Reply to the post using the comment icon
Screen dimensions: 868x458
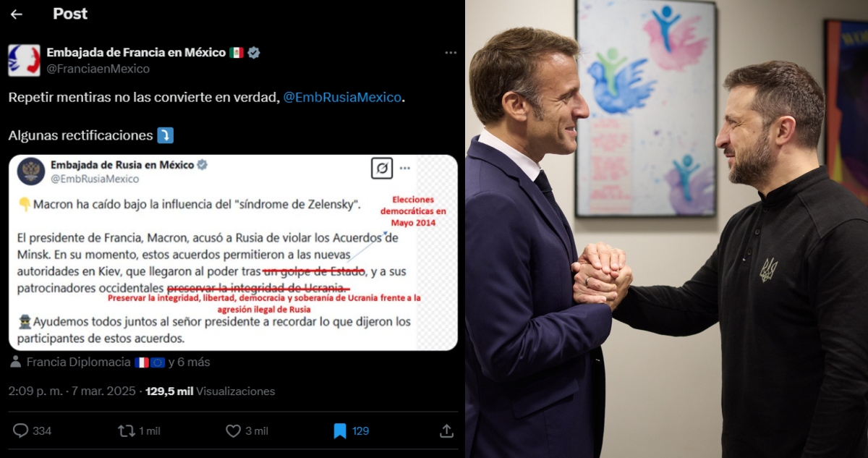pos(21,431)
